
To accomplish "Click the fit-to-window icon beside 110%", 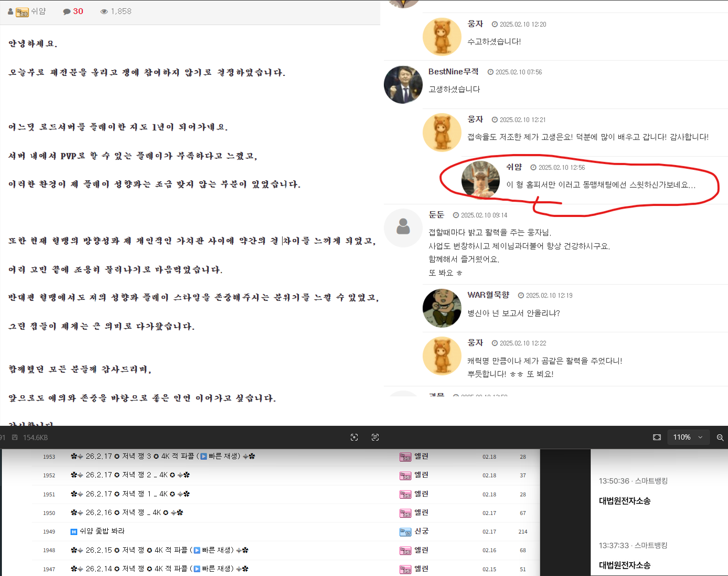I will point(657,437).
